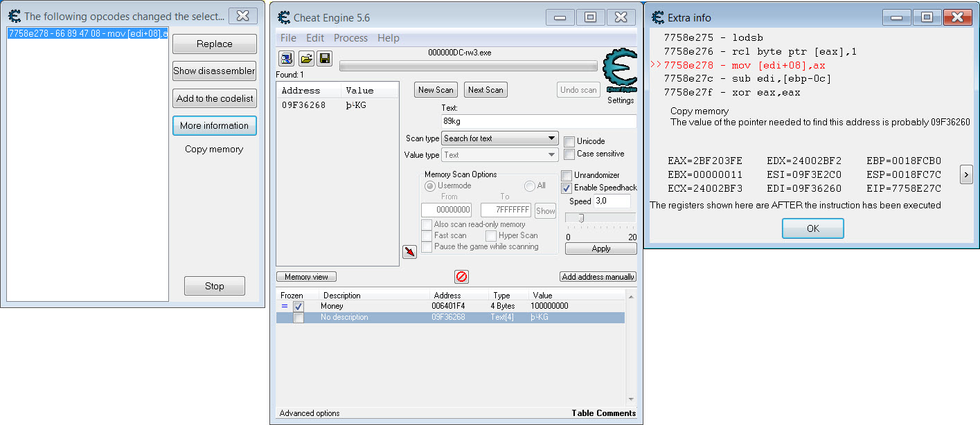This screenshot has height=425, width=980.
Task: Click the Text search input field
Action: 539,121
